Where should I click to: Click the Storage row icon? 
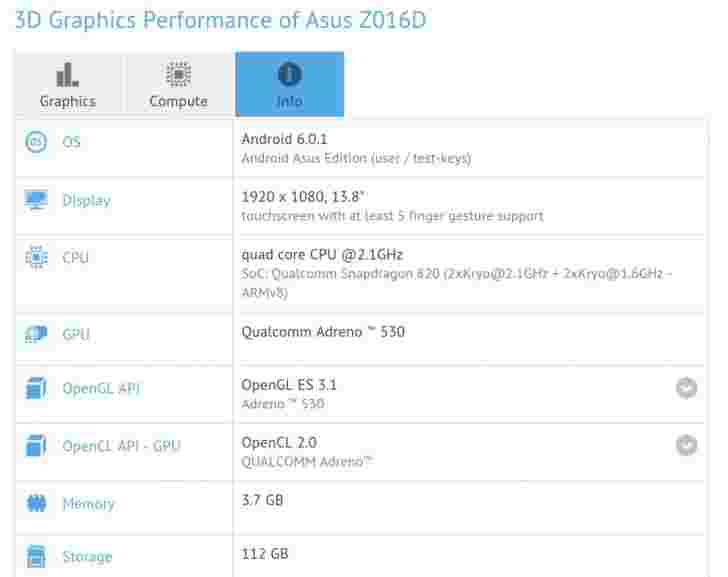36,556
